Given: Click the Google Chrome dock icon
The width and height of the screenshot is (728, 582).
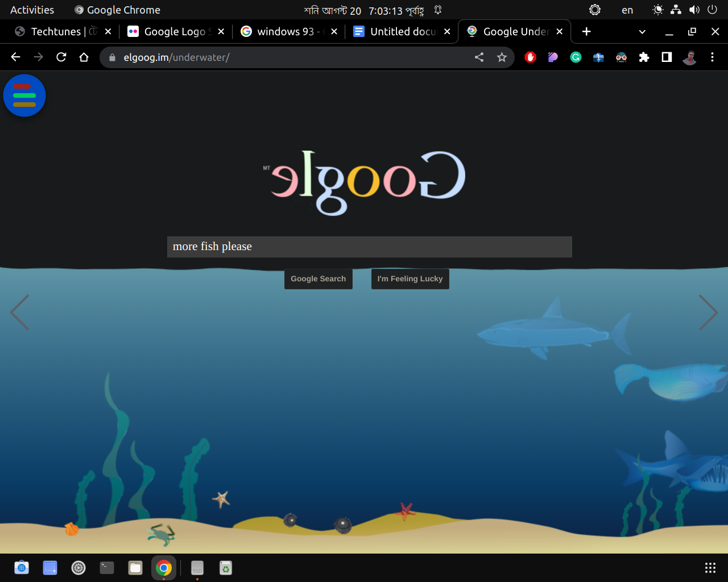Looking at the screenshot, I should pyautogui.click(x=164, y=567).
